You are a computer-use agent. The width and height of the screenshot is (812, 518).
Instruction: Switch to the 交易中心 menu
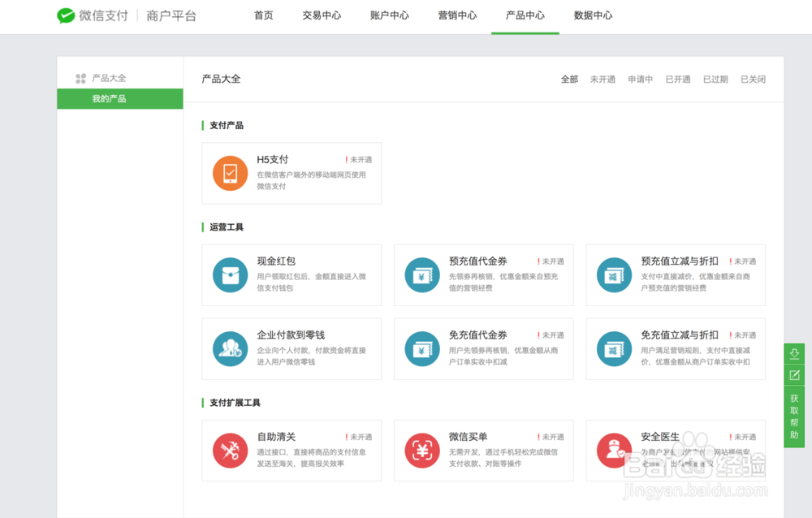click(x=322, y=15)
